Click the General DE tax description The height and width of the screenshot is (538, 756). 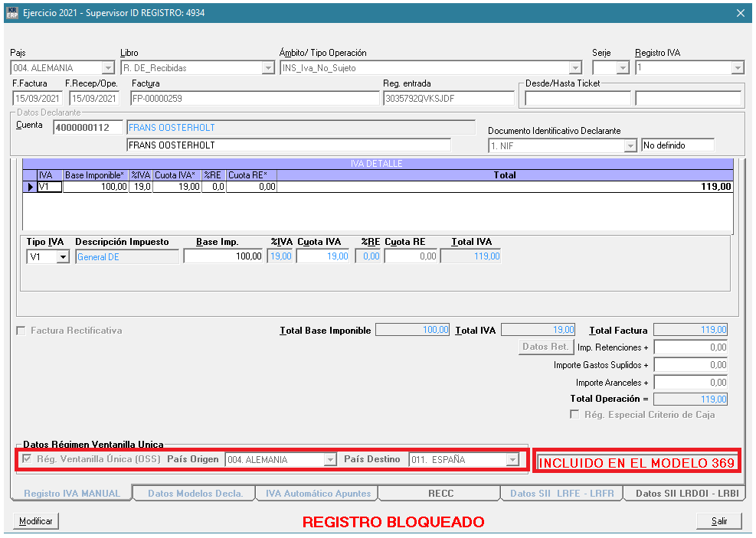click(127, 257)
